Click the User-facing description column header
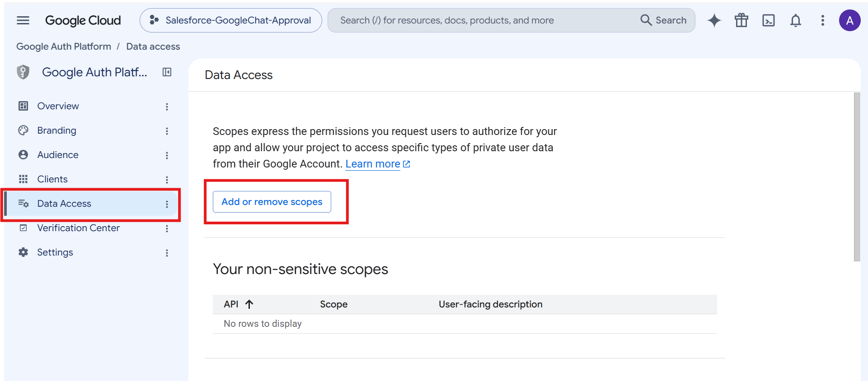Viewport: 868px width, 381px height. pos(491,304)
